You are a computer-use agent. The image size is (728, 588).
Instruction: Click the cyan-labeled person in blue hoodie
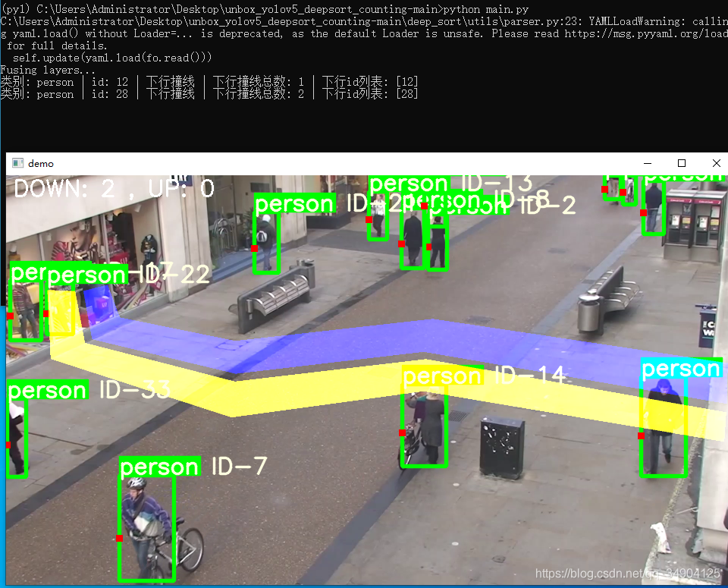tap(664, 427)
